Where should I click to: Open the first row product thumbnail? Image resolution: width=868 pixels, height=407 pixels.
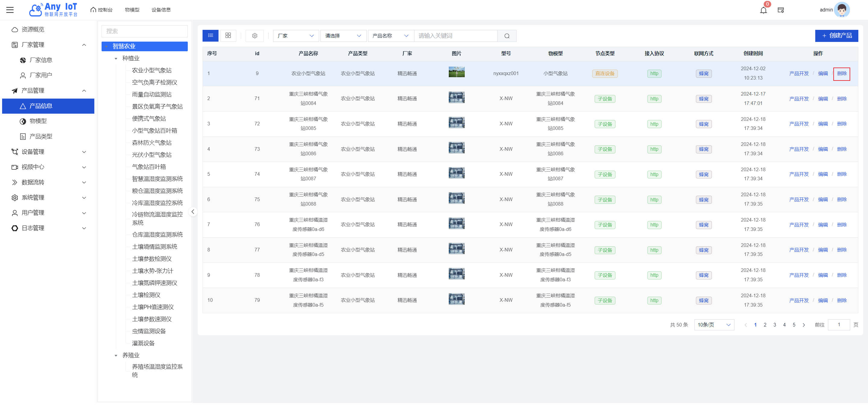click(456, 72)
